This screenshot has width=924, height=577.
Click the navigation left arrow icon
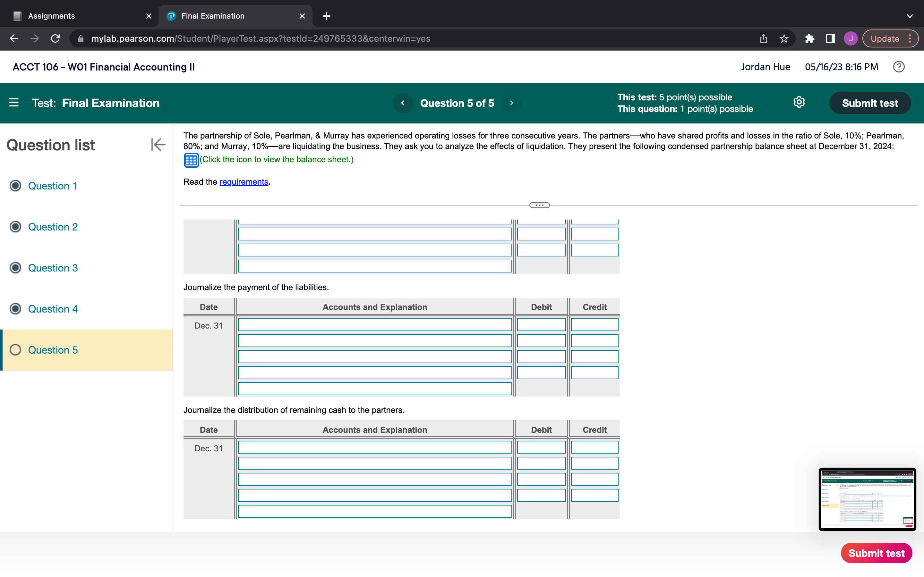click(x=402, y=103)
